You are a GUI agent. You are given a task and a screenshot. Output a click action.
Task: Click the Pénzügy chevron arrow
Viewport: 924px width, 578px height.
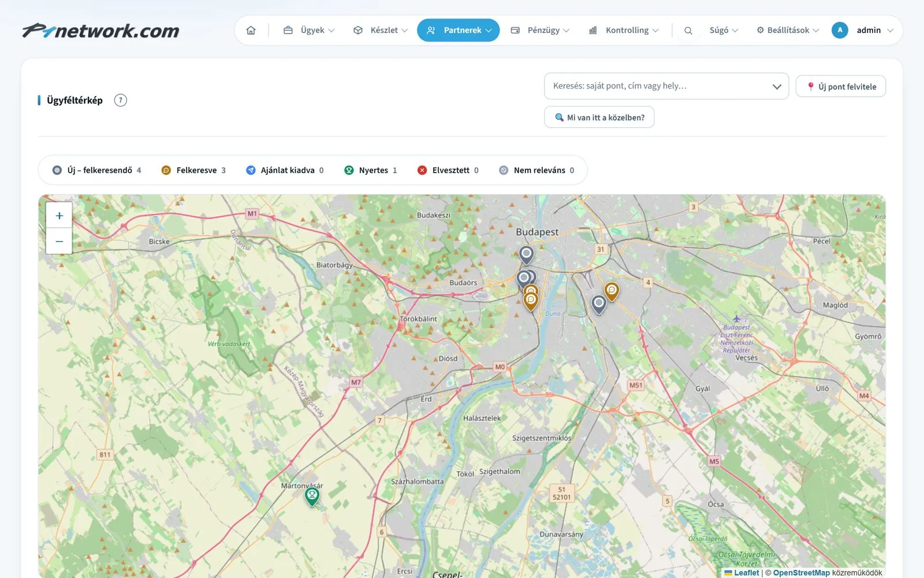coord(566,31)
